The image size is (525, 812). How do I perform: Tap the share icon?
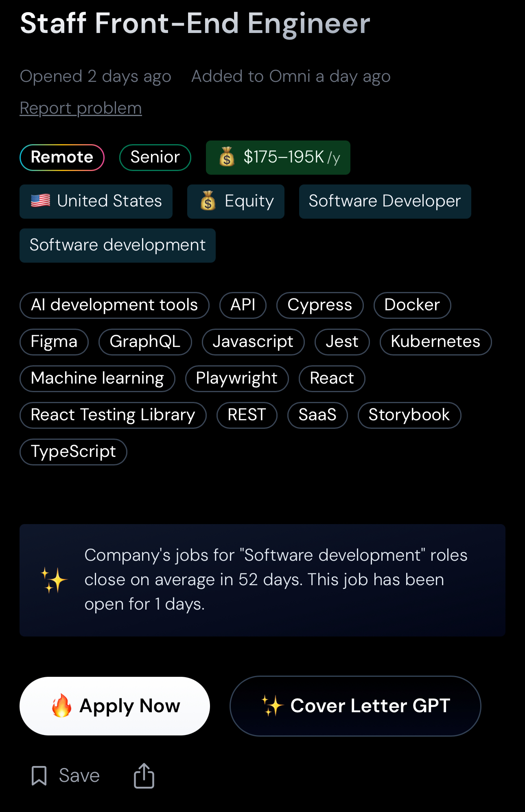(x=144, y=775)
